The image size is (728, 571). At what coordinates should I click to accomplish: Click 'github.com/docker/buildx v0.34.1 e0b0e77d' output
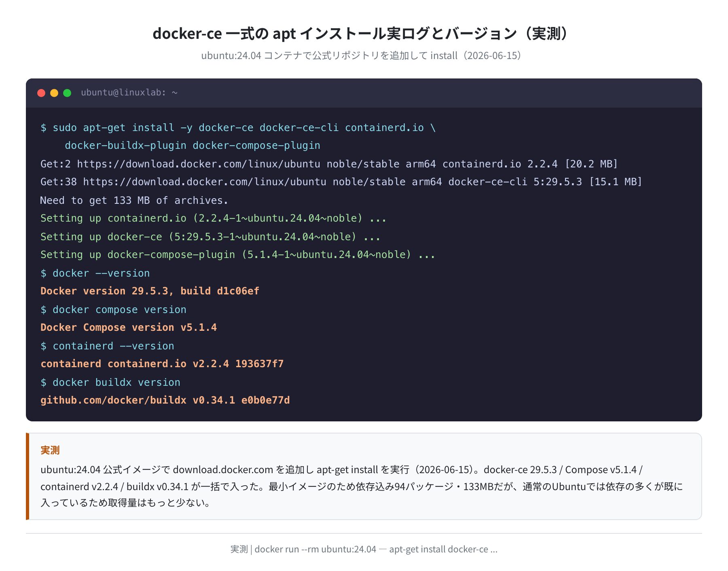pos(165,400)
